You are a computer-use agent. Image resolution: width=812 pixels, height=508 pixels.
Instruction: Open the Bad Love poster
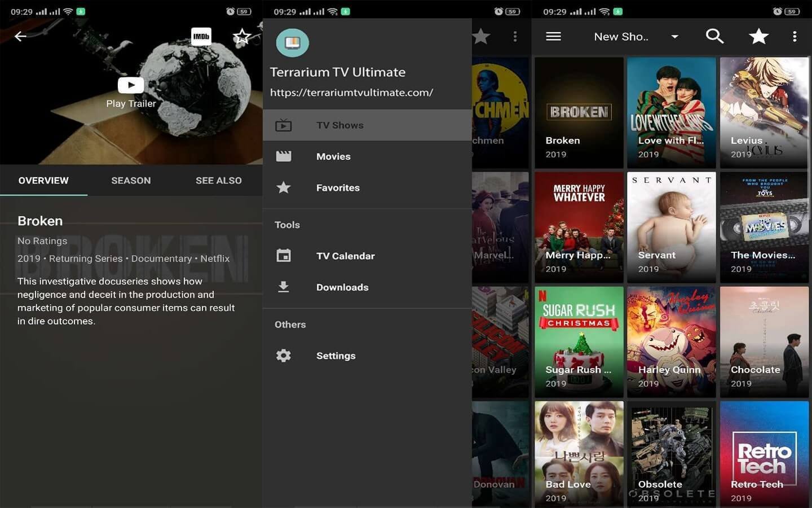click(x=579, y=454)
